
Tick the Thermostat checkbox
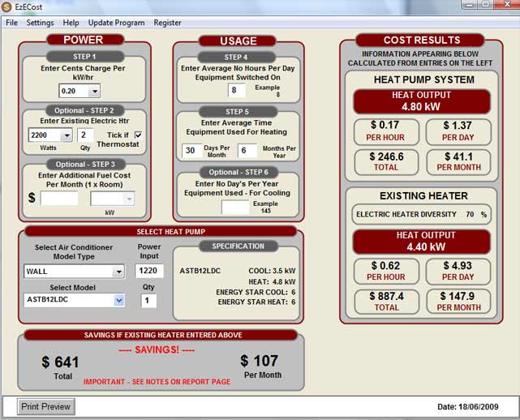point(138,135)
